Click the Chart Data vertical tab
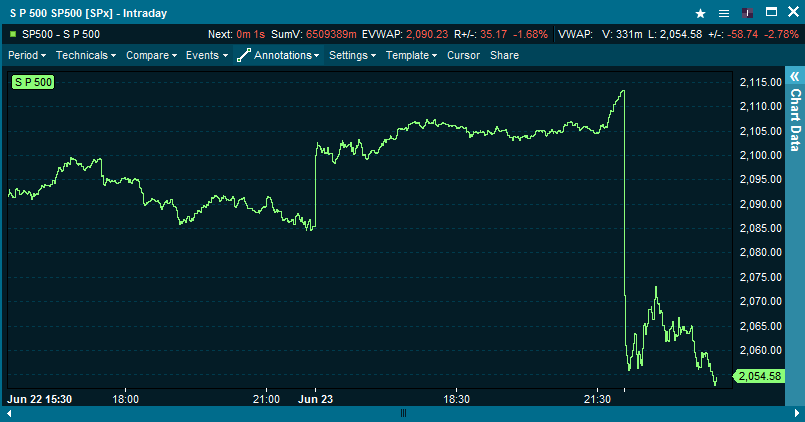This screenshot has height=422, width=805. coord(795,120)
